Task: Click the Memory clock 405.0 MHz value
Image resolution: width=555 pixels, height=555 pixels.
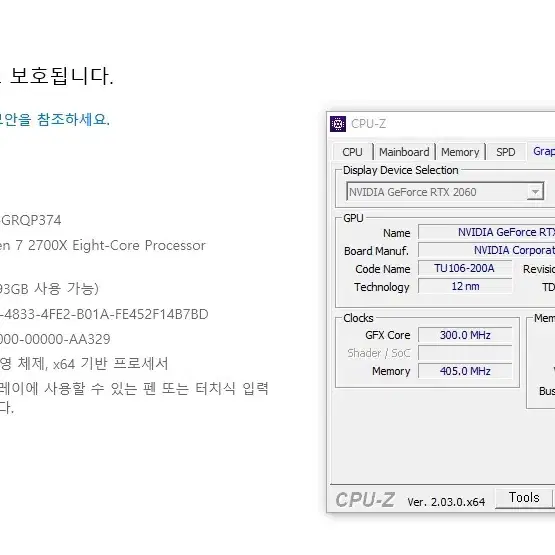Action: (465, 371)
